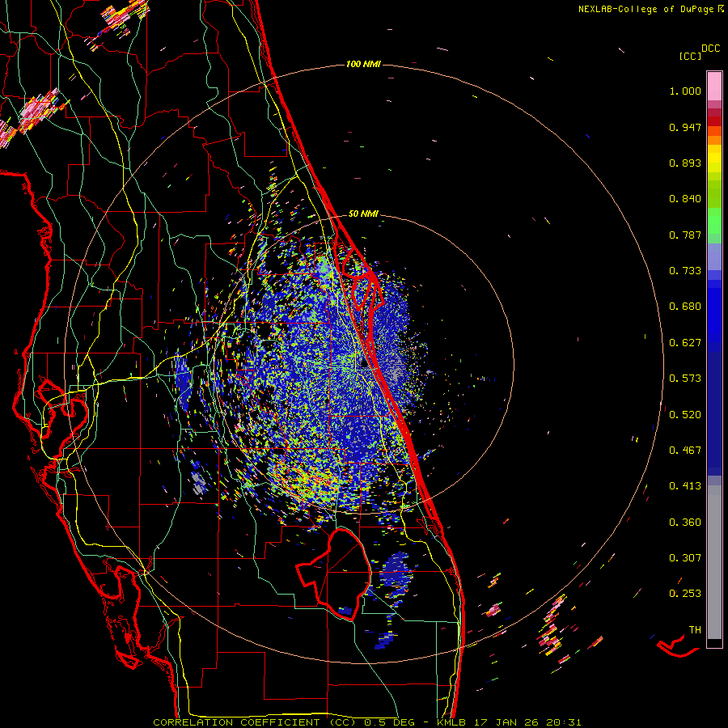Select the 0.307 scale value
Image resolution: width=728 pixels, height=728 pixels.
[685, 558]
